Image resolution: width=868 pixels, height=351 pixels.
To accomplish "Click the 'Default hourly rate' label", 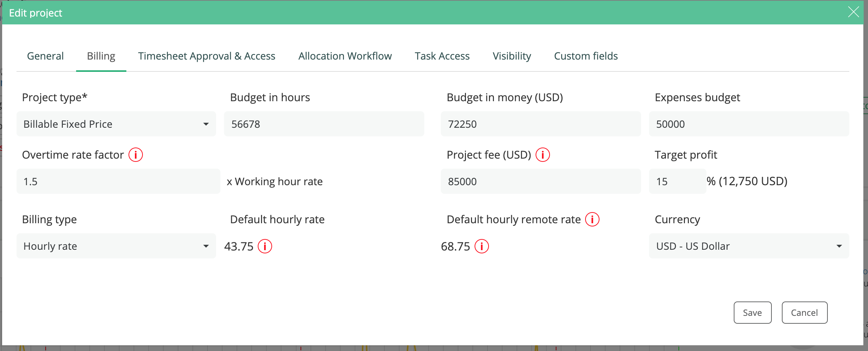I will click(277, 219).
